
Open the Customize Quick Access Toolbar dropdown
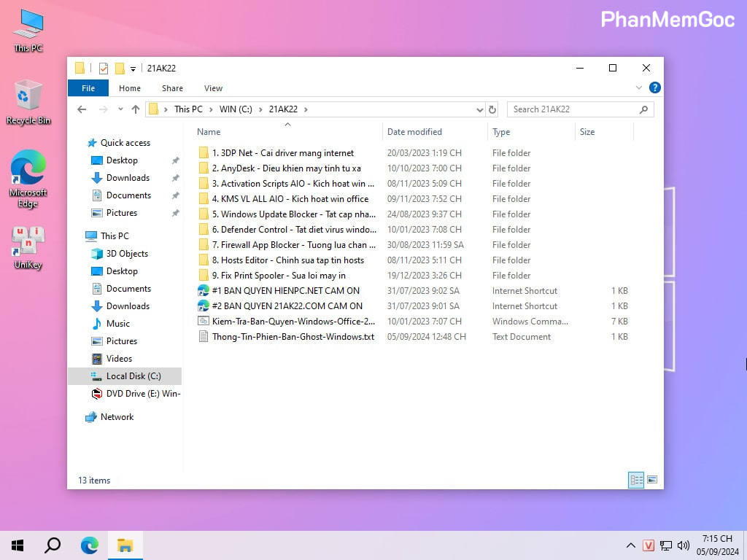click(x=133, y=69)
